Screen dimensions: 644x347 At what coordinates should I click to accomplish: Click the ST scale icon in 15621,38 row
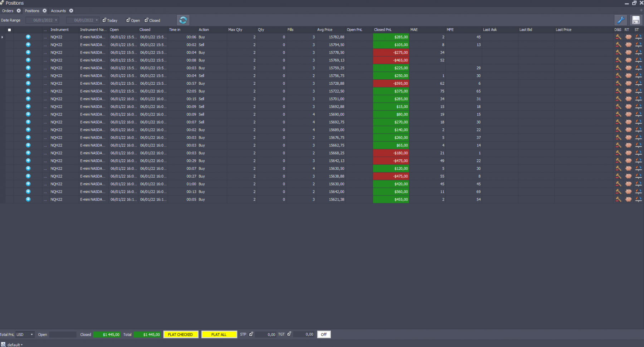tap(638, 199)
